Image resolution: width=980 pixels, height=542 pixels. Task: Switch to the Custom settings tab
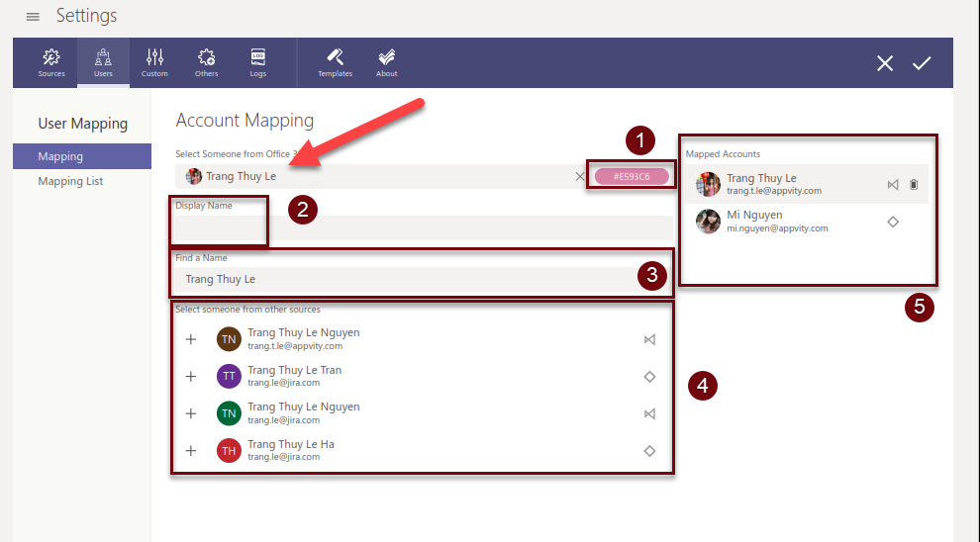pos(154,62)
